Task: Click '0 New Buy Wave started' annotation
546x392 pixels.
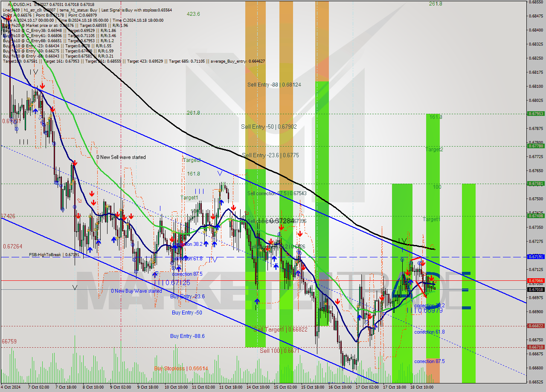Action: [136, 291]
